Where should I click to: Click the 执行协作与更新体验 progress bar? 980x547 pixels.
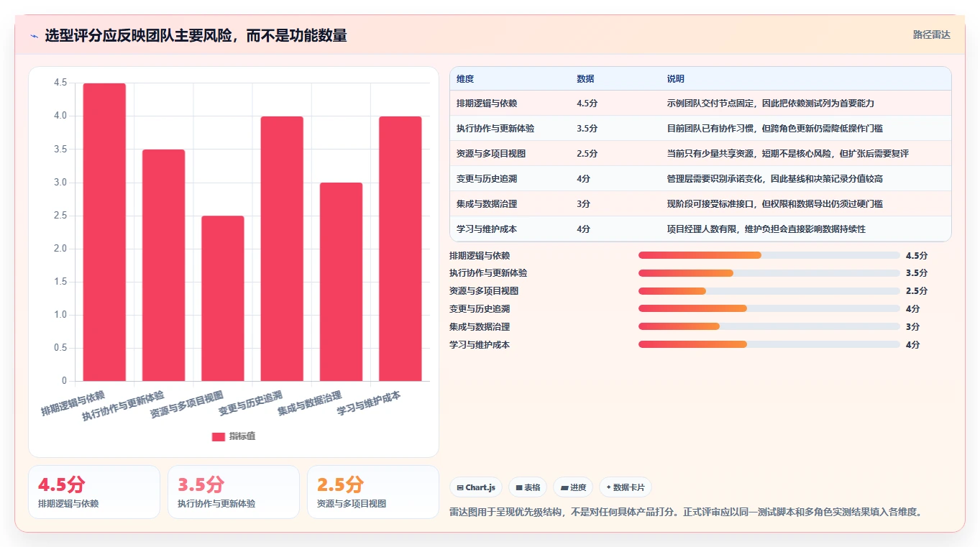point(769,273)
